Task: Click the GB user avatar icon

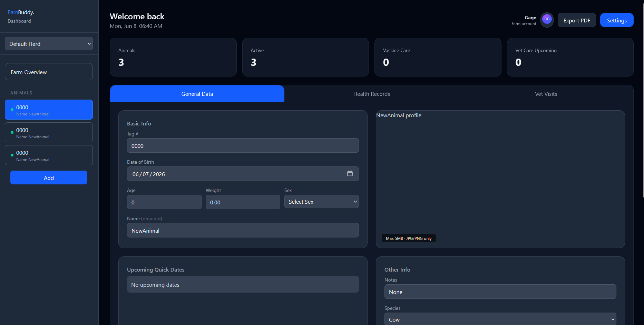Action: click(547, 19)
